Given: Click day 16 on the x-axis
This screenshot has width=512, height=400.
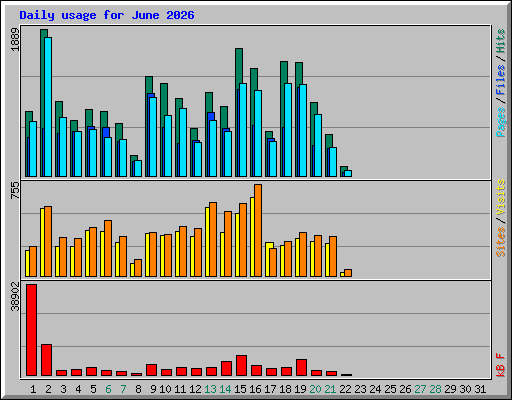Looking at the screenshot, I should pyautogui.click(x=255, y=389).
